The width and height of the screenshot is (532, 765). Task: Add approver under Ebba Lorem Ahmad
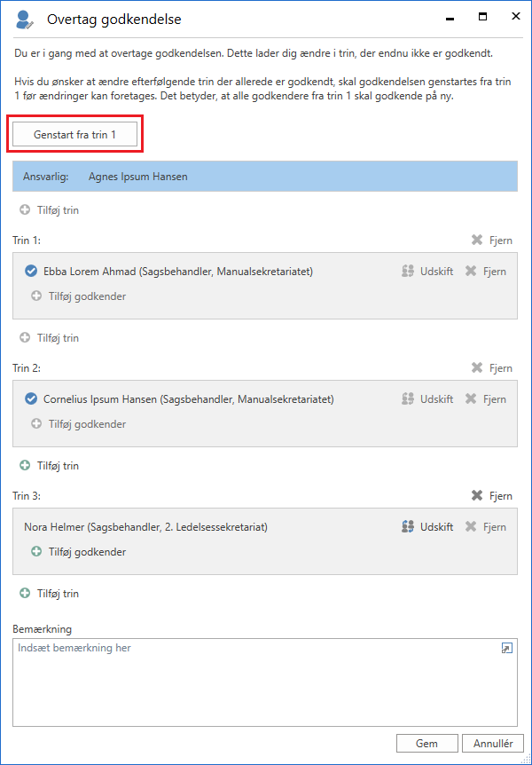36,296
